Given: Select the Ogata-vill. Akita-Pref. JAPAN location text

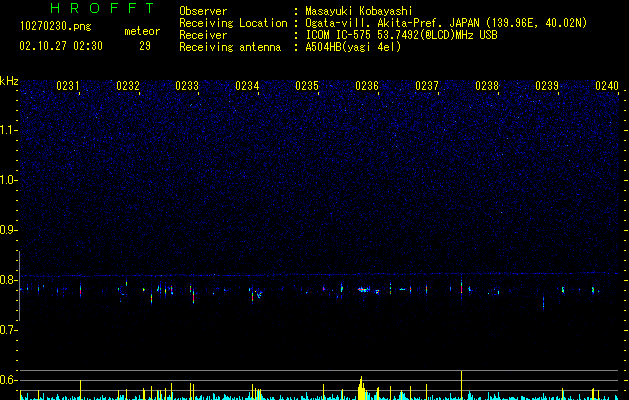Looking at the screenshot, I should [x=446, y=23].
